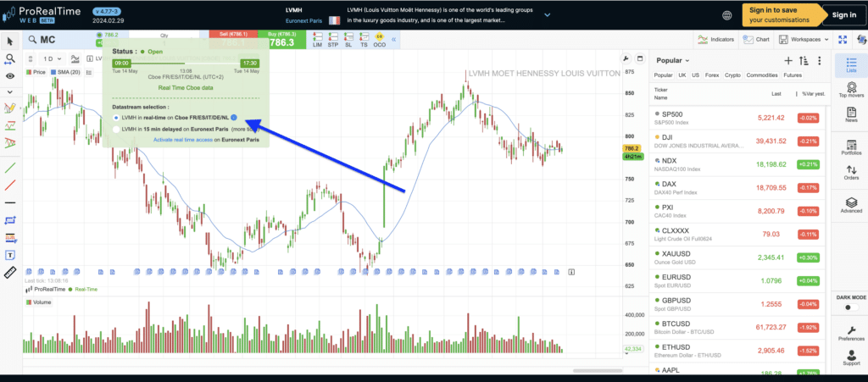
Task: Open the Workspaces dropdown
Action: 804,40
